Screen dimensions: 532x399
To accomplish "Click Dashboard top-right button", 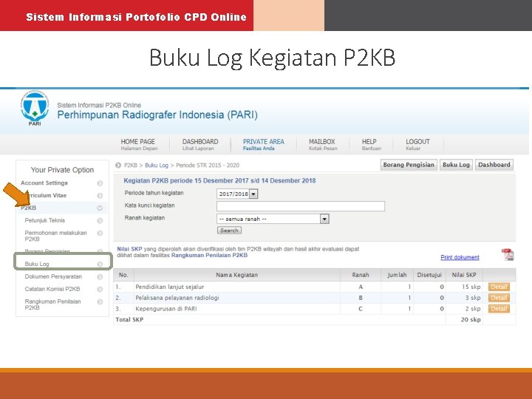I will pyautogui.click(x=494, y=165).
